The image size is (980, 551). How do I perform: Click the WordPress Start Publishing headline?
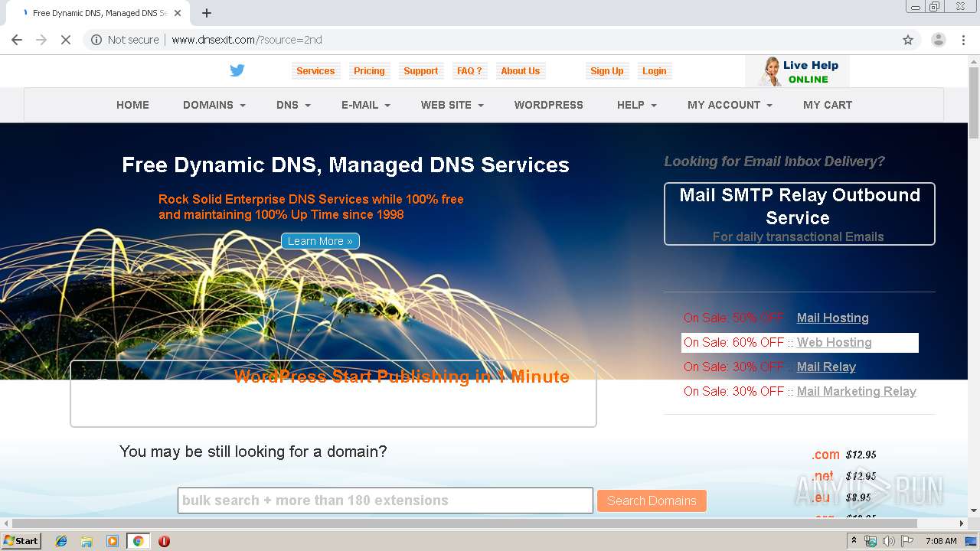click(402, 377)
